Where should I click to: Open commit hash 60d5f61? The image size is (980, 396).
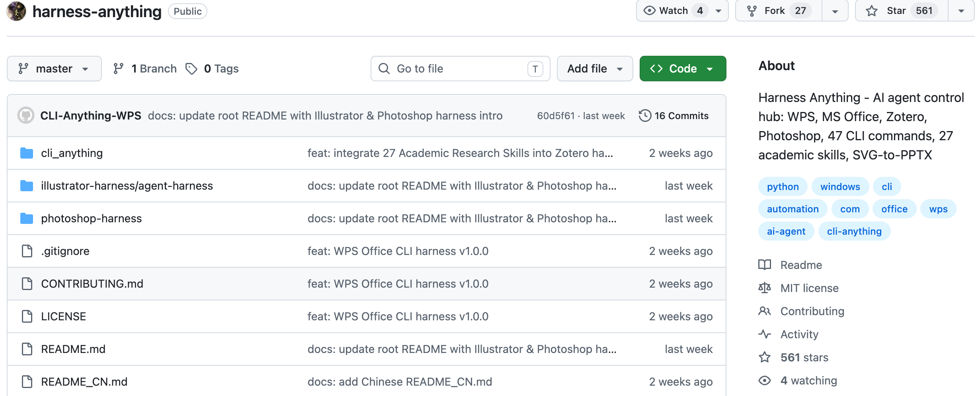(556, 116)
